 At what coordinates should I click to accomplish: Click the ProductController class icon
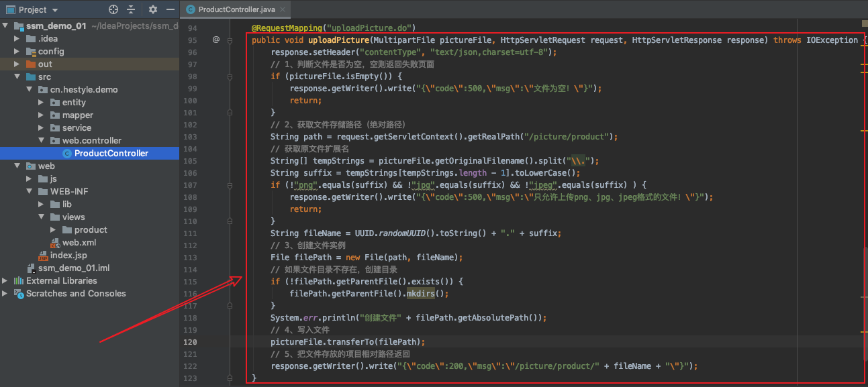pos(66,153)
